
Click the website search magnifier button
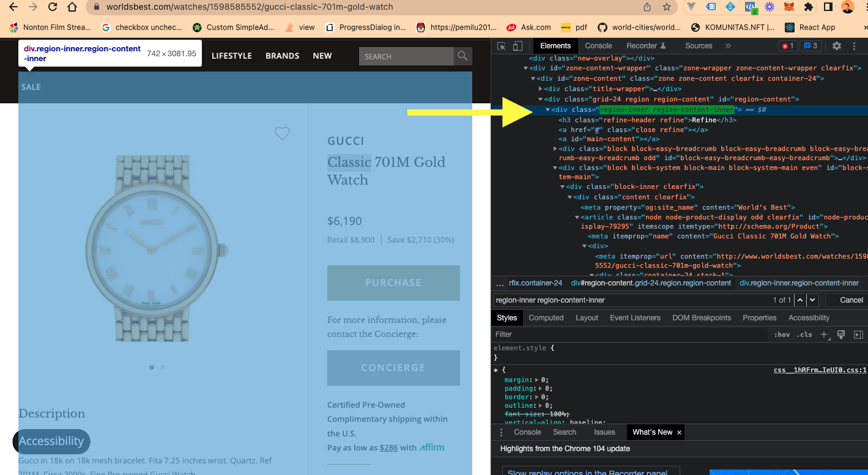pyautogui.click(x=463, y=56)
